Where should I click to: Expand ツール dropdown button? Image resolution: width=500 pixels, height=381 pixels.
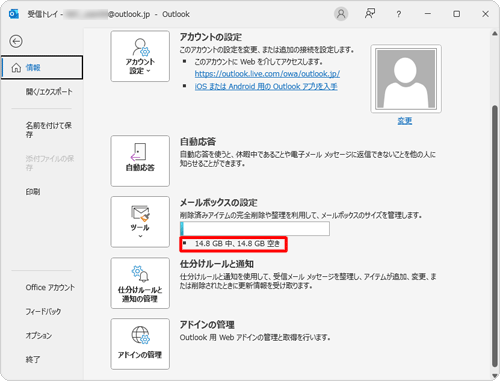(x=140, y=222)
